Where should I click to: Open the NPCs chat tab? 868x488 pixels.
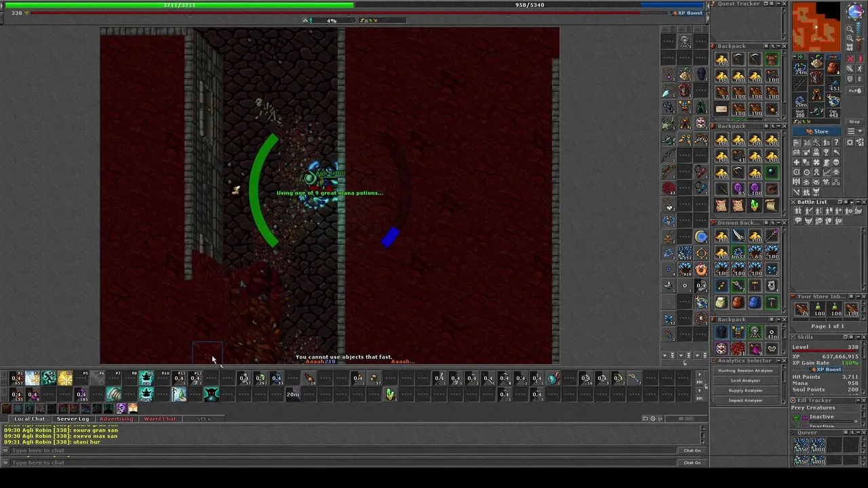[203, 419]
